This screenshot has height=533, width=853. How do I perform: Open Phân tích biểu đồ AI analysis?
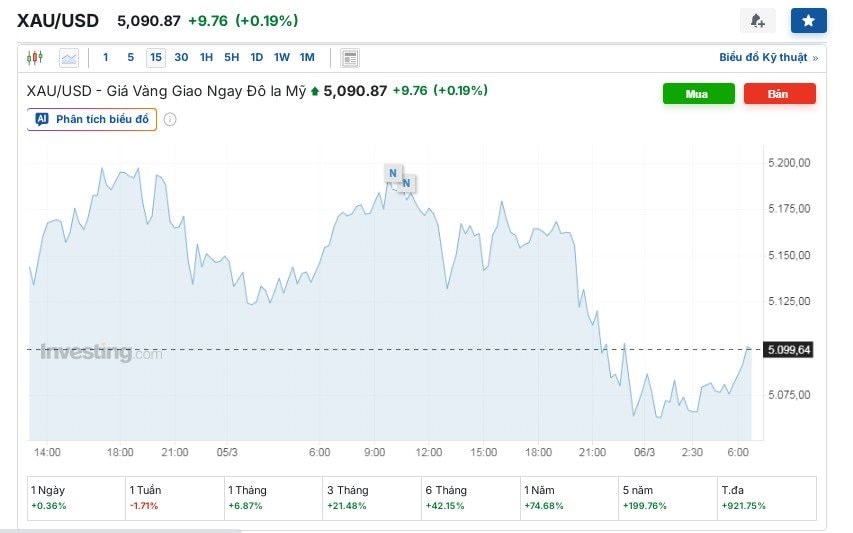(x=101, y=119)
